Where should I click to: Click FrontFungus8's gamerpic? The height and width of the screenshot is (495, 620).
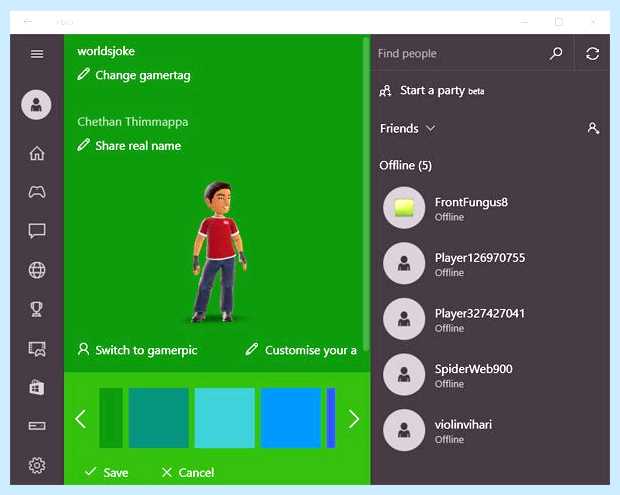[404, 208]
